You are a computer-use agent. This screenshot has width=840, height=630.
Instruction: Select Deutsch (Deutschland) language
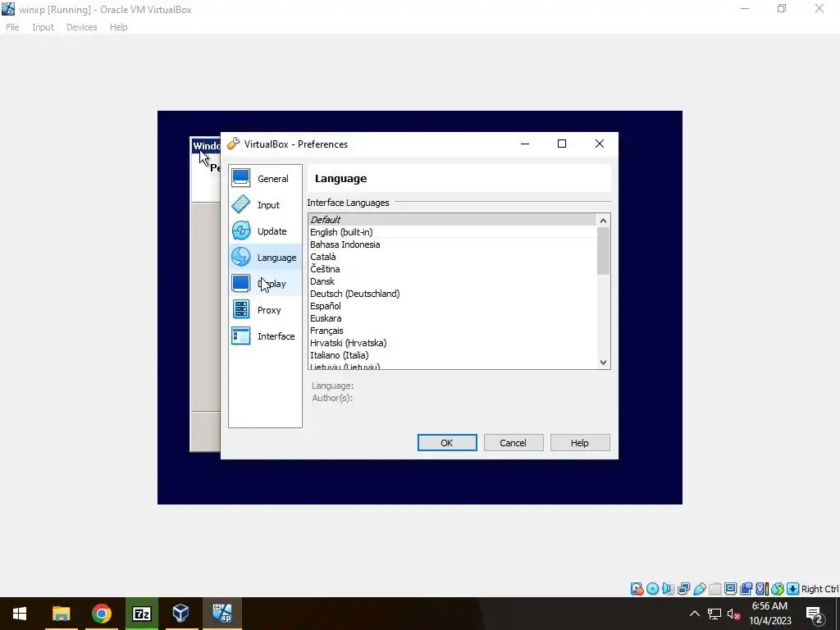tap(452, 294)
